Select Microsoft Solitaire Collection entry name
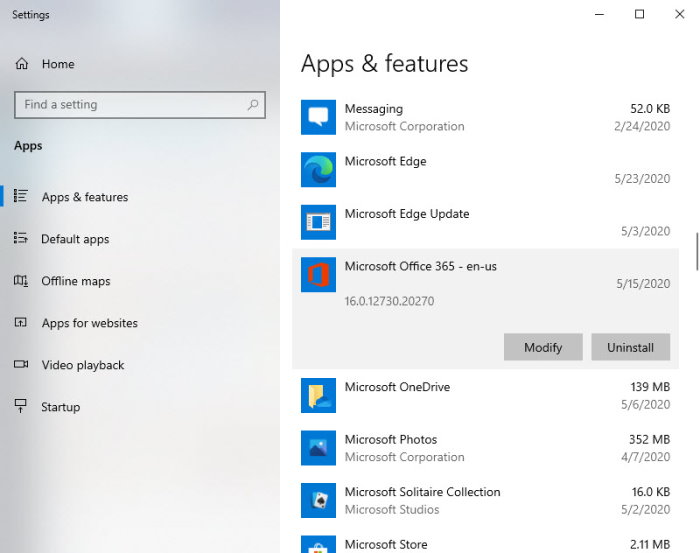This screenshot has width=700, height=553. 422,492
